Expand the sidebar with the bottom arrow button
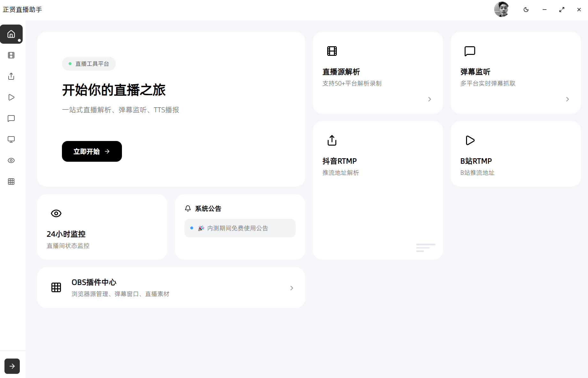The image size is (588, 378). point(12,366)
